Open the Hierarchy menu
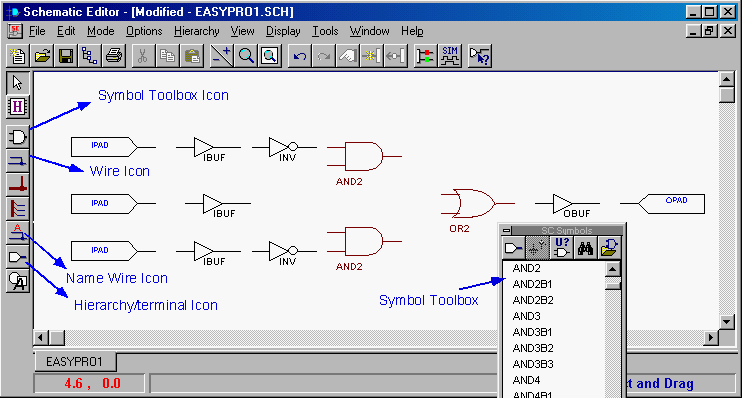 coord(196,31)
